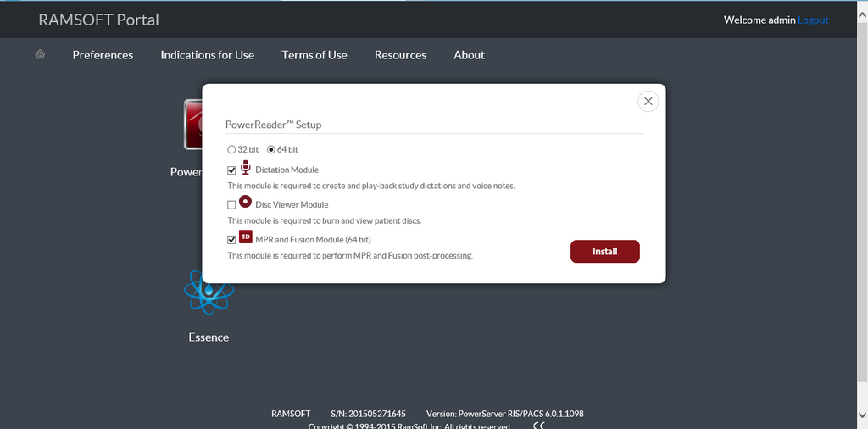Close the PowerReader Setup dialog
This screenshot has width=868, height=429.
coord(648,102)
